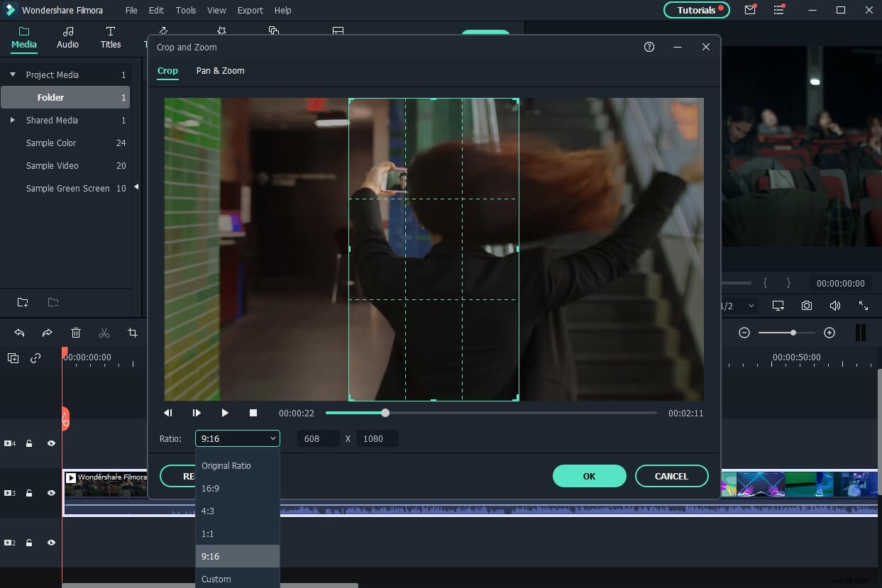Open the help question mark in Crop and Zoom

click(649, 46)
